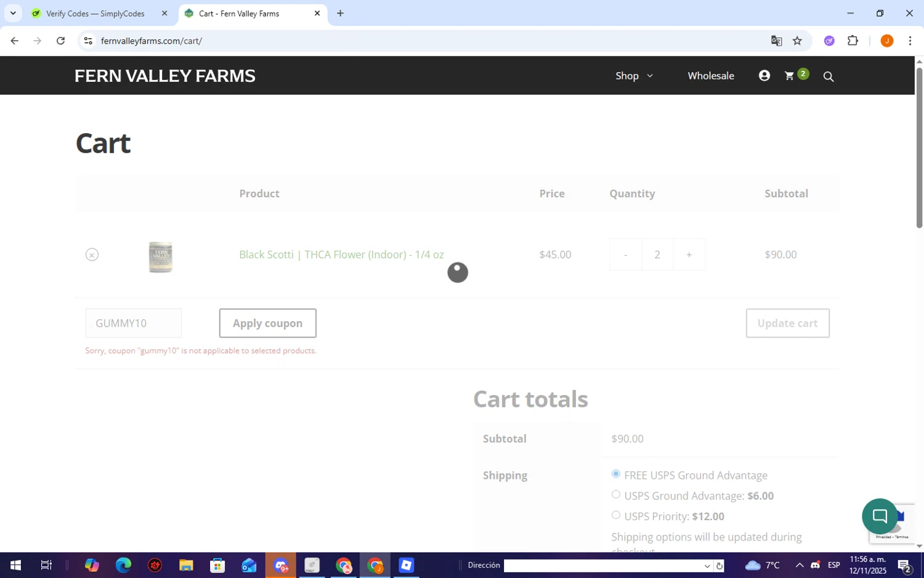The image size is (924, 578).
Task: Open the ESP language indicator
Action: coord(834,565)
